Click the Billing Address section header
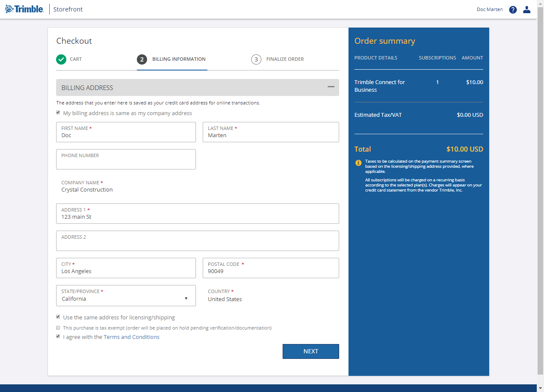The width and height of the screenshot is (544, 392). click(x=198, y=87)
